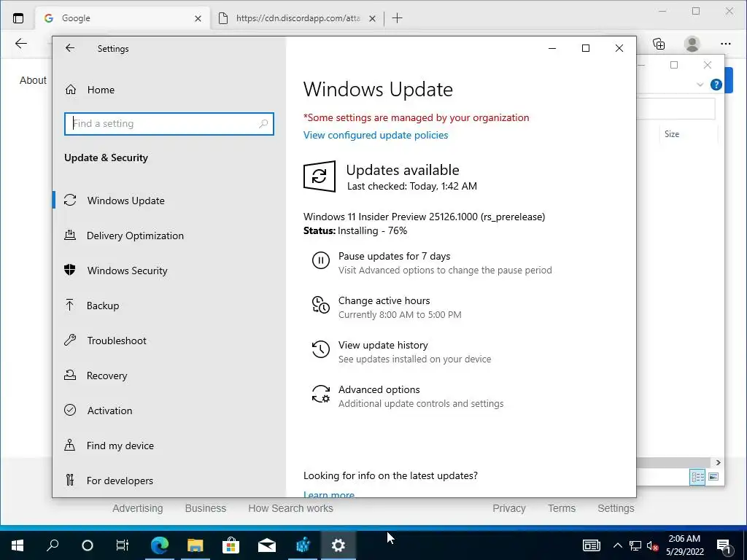Switch Explorer to details view icon
Viewport: 747px width, 560px height.
(x=697, y=477)
